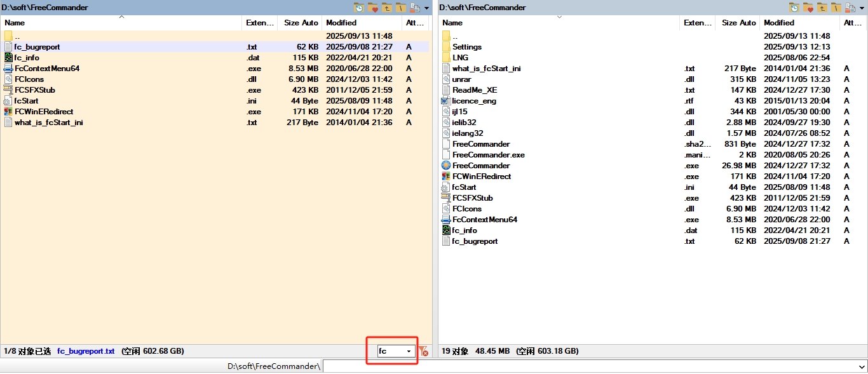Sort left pane by Extension column

coord(260,23)
